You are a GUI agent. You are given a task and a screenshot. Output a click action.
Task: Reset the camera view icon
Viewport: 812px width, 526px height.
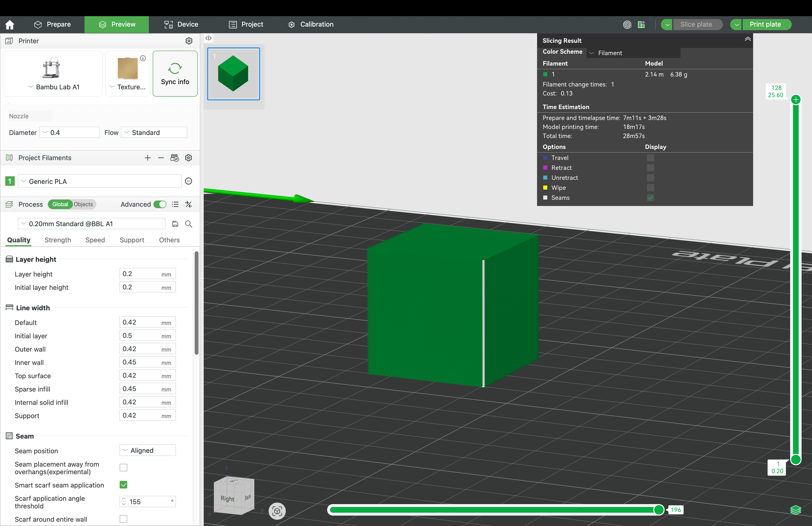click(277, 511)
